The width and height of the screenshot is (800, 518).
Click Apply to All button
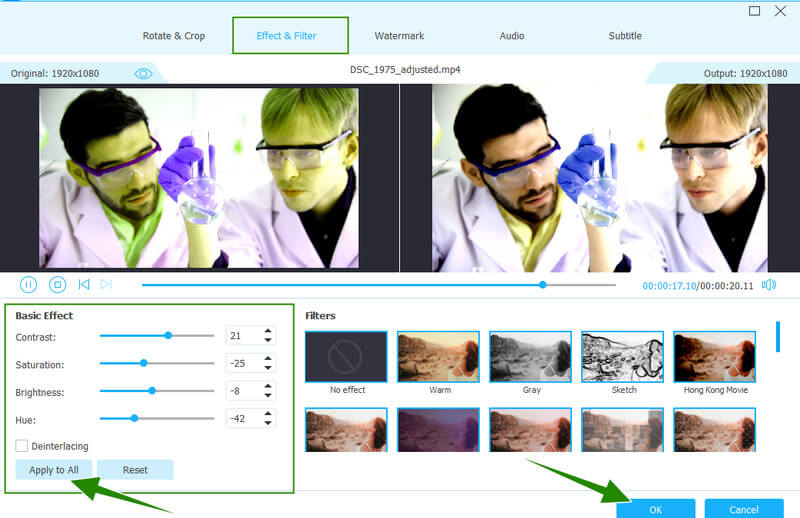pos(54,470)
